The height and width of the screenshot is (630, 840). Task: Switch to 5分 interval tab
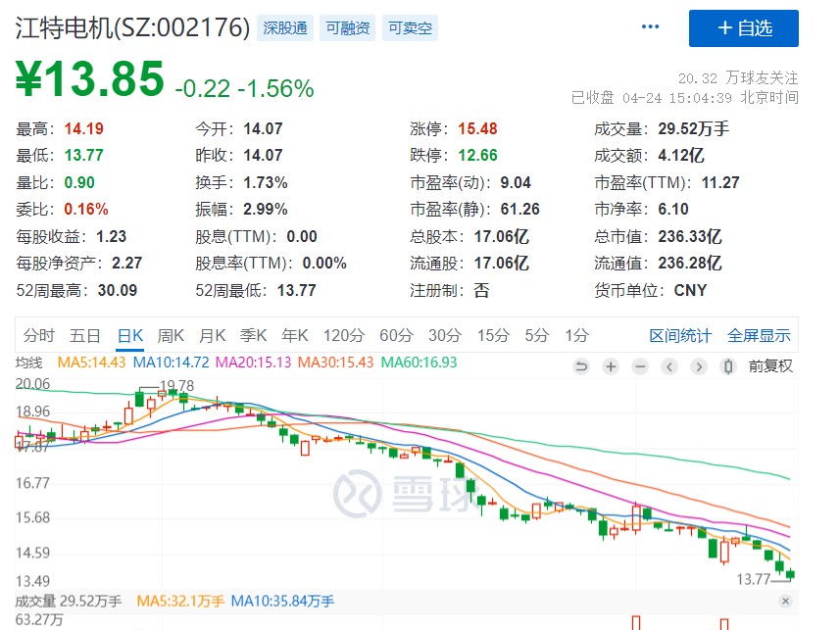coord(536,336)
